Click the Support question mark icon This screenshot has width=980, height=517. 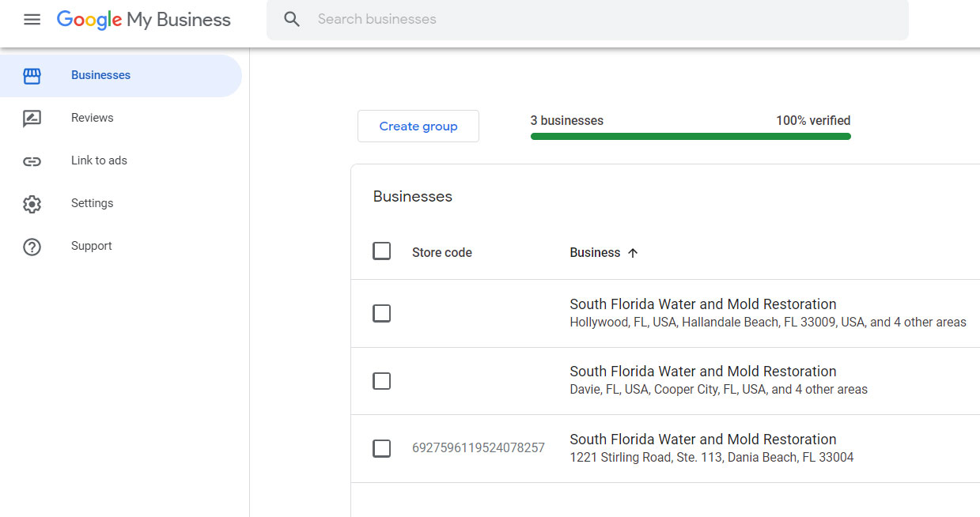click(32, 247)
